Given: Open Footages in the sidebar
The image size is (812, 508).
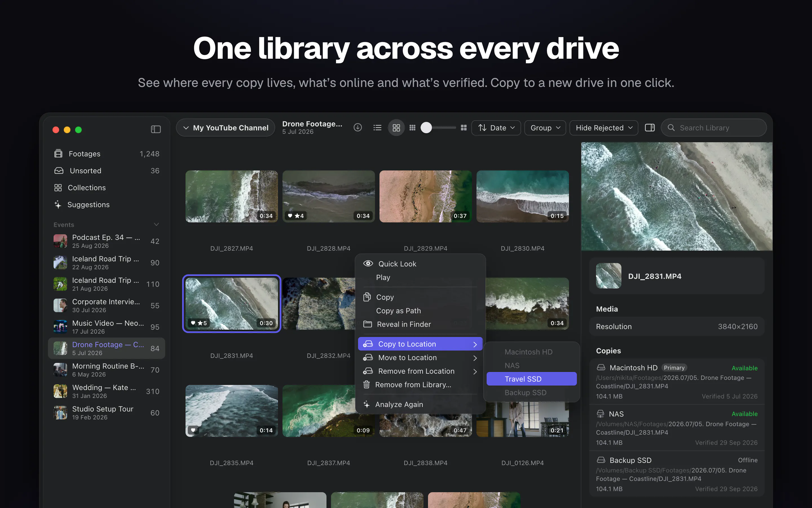Looking at the screenshot, I should click(x=107, y=154).
